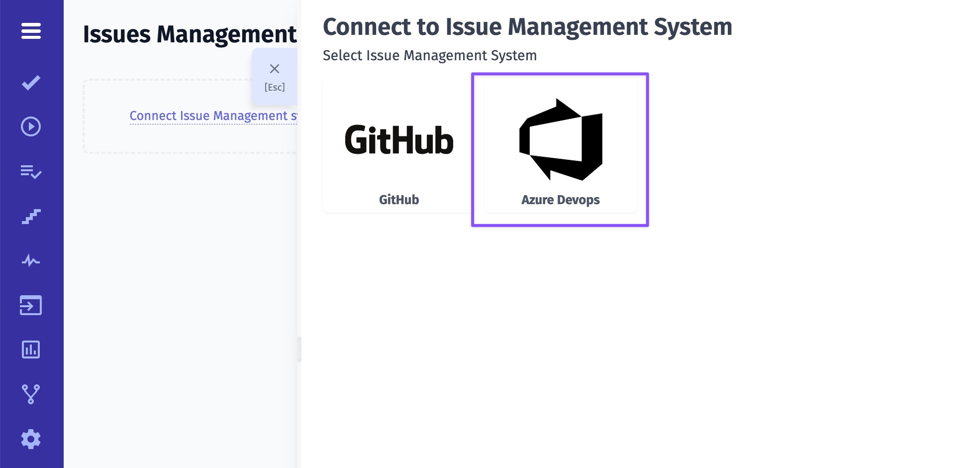Open the hamburger menu in the sidebar
This screenshot has width=980, height=468.
point(31,31)
